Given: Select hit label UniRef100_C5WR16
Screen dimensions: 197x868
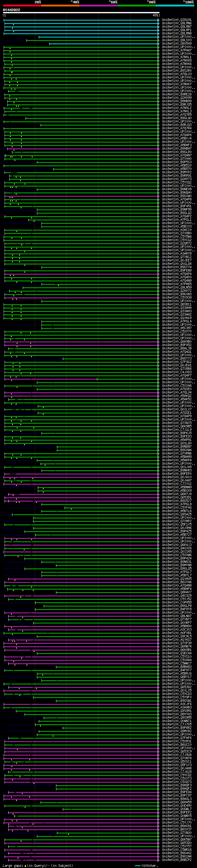Looking at the screenshot, I should pyautogui.click(x=177, y=850).
